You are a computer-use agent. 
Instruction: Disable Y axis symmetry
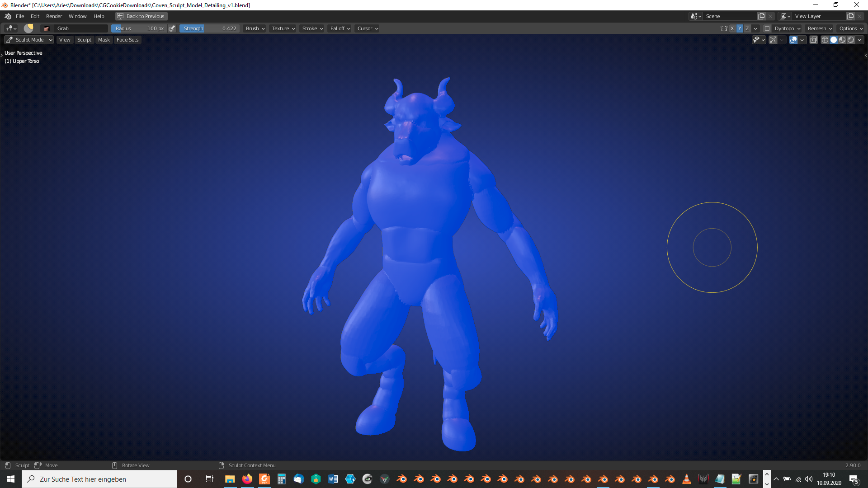(740, 28)
